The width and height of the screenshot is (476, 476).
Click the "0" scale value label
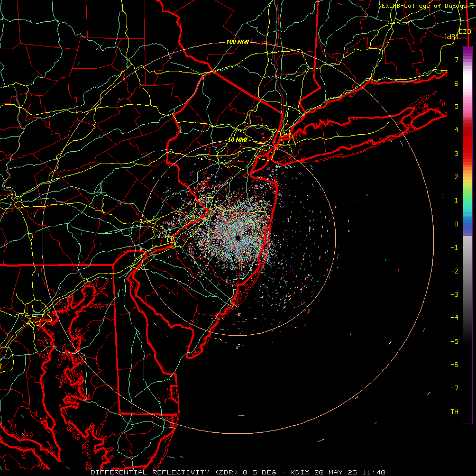(x=456, y=224)
